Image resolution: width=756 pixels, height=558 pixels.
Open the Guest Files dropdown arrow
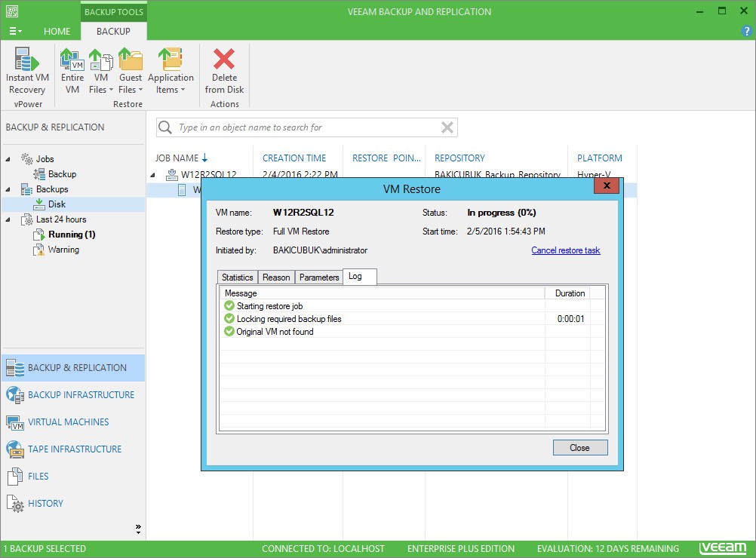click(x=141, y=90)
